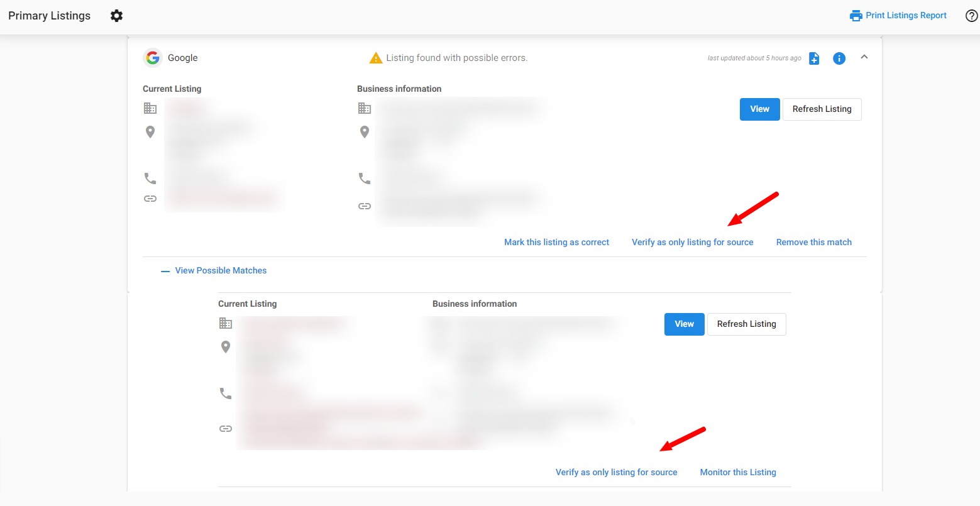The height and width of the screenshot is (506, 980).
Task: Open the Primary Listings page title
Action: 49,15
